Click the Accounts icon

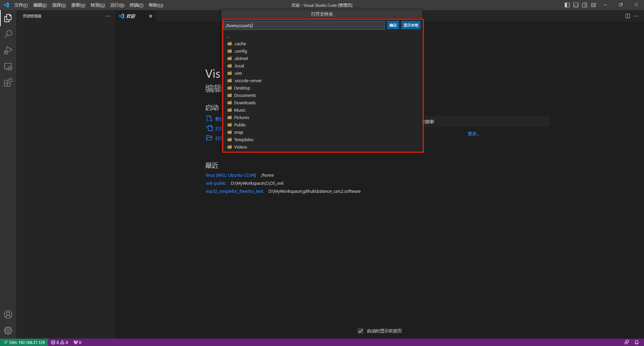[8, 314]
